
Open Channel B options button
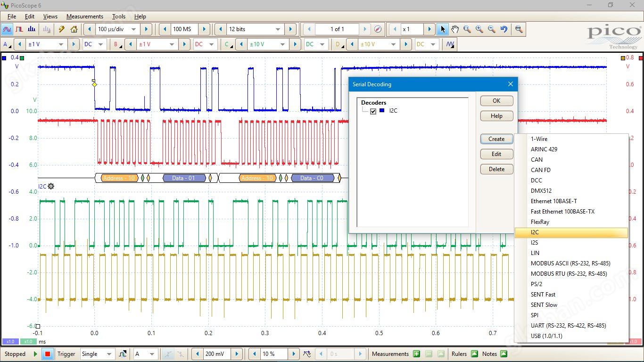(117, 44)
